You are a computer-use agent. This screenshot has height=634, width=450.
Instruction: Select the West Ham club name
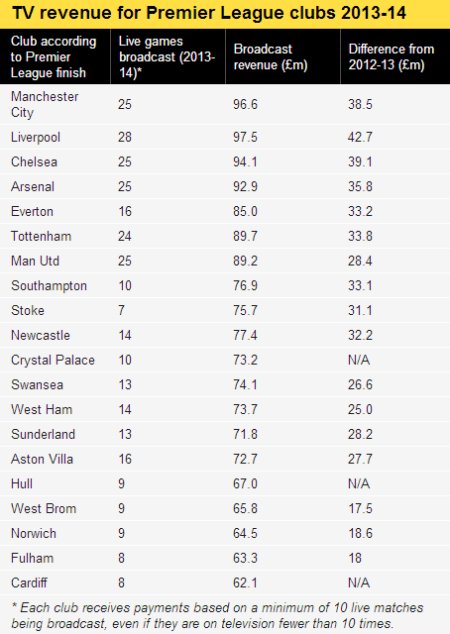click(42, 409)
